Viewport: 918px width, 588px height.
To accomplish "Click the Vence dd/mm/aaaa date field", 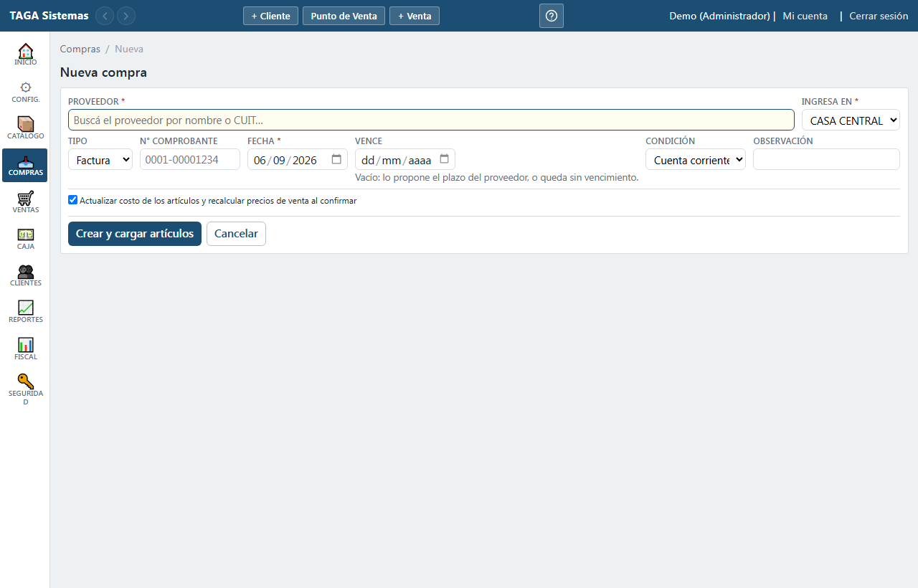I will (x=405, y=159).
